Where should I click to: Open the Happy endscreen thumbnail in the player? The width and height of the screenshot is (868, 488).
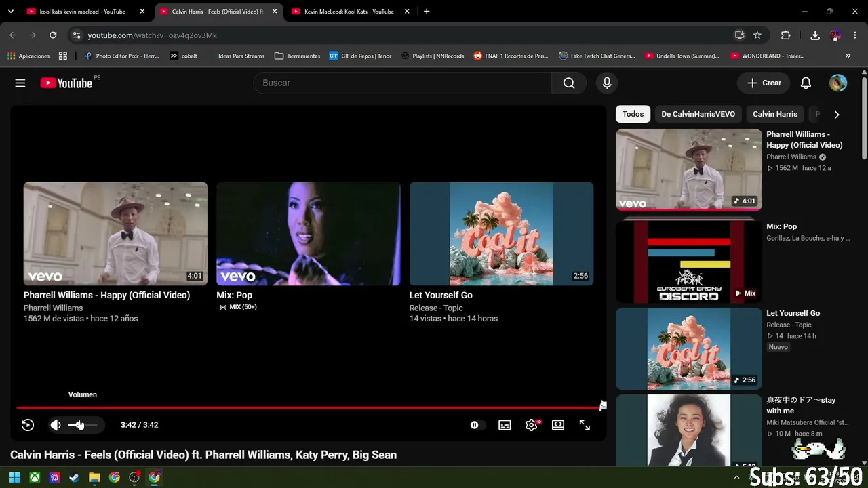[115, 233]
